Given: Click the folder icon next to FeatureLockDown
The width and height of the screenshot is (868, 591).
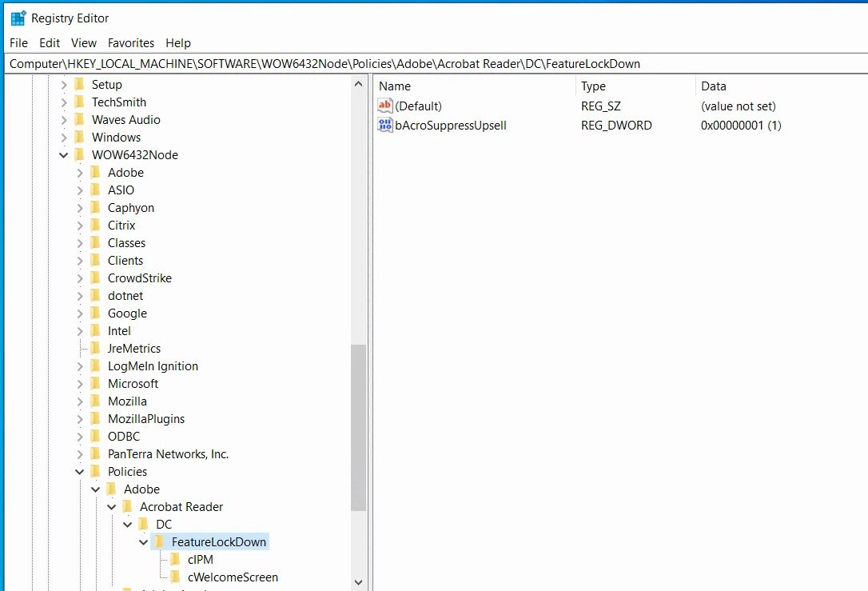Looking at the screenshot, I should click(x=159, y=541).
